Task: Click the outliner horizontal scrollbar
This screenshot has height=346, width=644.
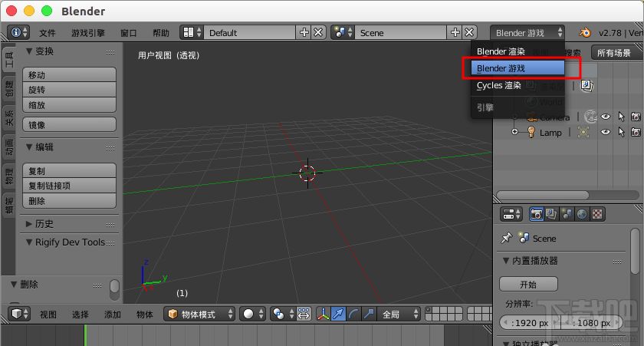Action: click(x=543, y=195)
